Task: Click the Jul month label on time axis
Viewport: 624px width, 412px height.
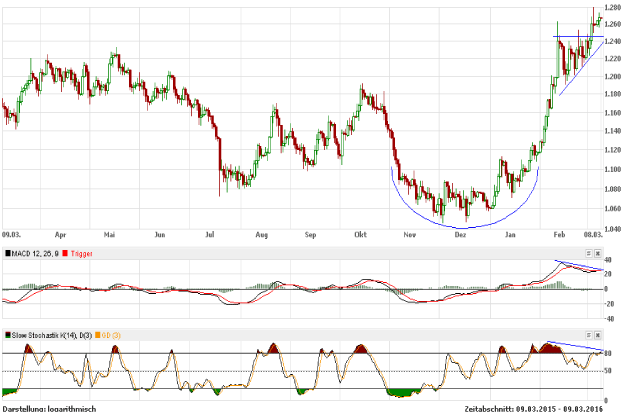Action: 210,236
